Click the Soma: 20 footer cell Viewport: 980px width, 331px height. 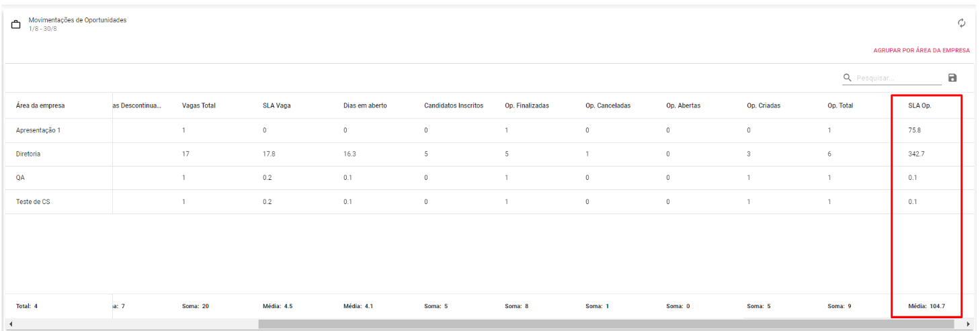click(x=196, y=306)
